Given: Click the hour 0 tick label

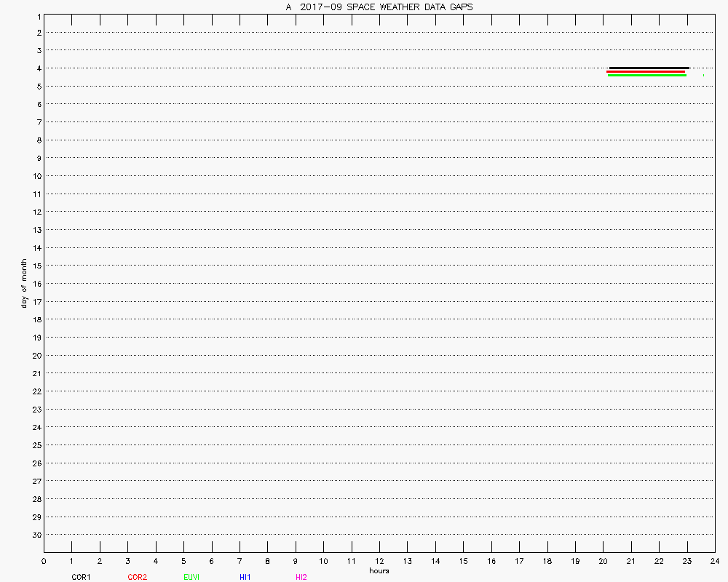Looking at the screenshot, I should click(44, 561).
